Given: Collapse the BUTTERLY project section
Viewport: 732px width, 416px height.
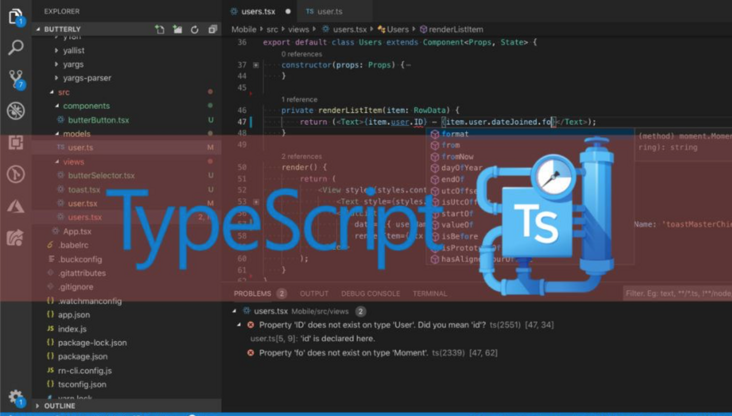Looking at the screenshot, I should pos(39,29).
